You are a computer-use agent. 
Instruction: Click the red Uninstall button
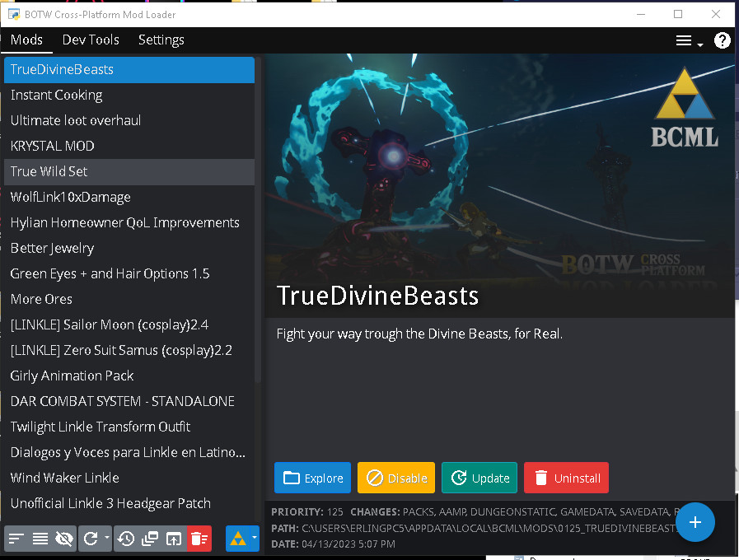click(565, 478)
